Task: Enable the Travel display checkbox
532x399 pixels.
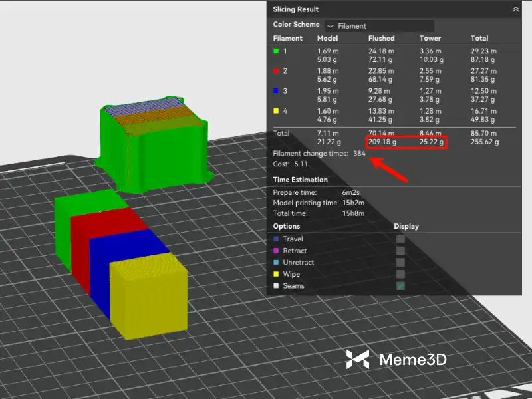Action: click(x=401, y=239)
